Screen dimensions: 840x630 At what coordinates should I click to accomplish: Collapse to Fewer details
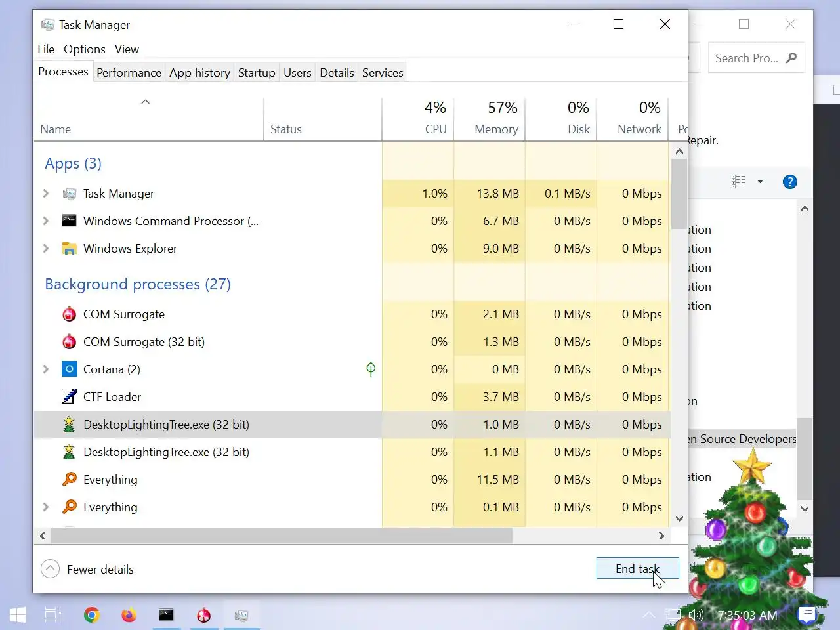point(87,569)
